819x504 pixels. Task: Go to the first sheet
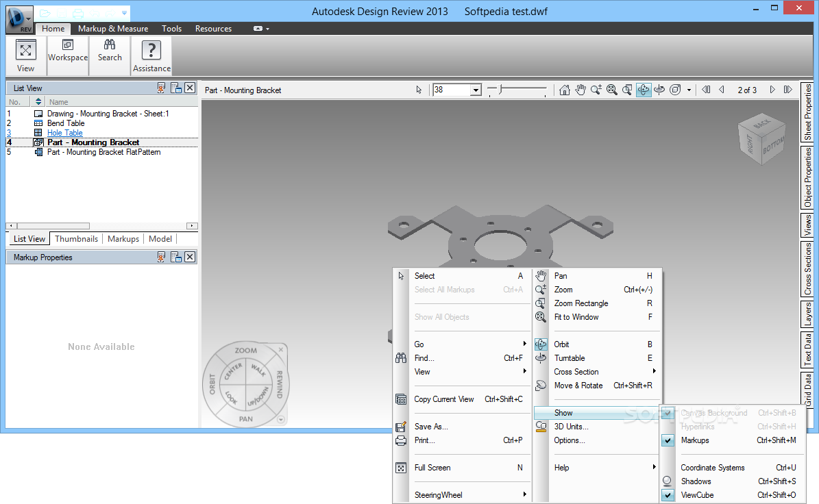click(706, 90)
